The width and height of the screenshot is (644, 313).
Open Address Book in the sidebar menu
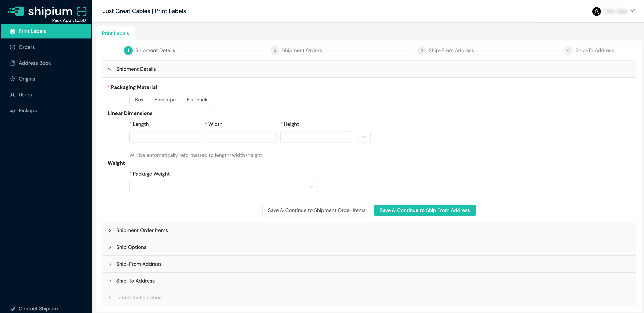coord(46,63)
